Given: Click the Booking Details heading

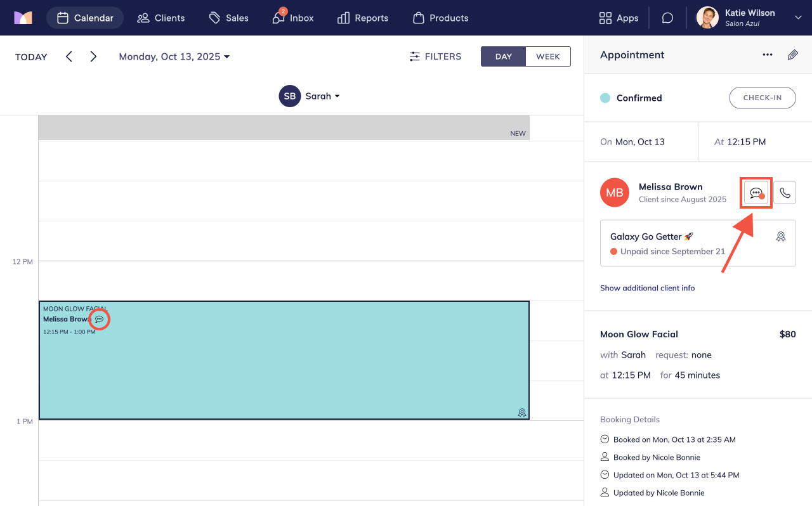Looking at the screenshot, I should pyautogui.click(x=630, y=419).
